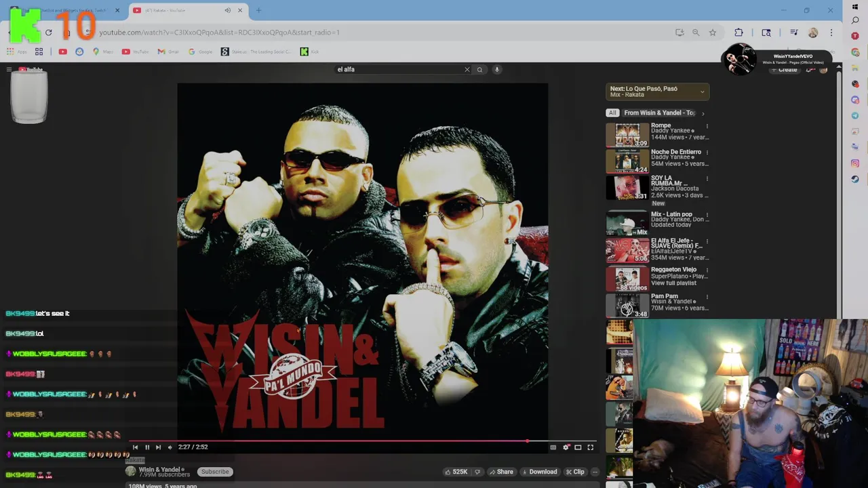Skip to the previous video in player

click(135, 447)
